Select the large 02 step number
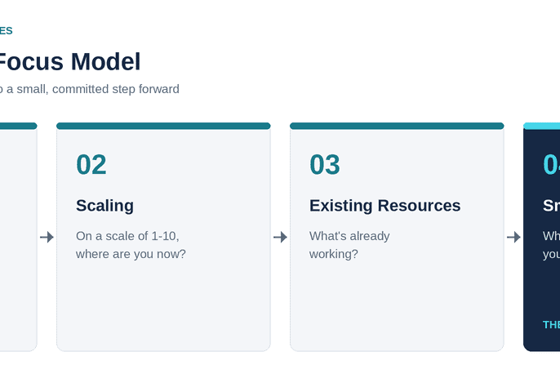Viewport: 560px width, 392px height. coord(91,165)
